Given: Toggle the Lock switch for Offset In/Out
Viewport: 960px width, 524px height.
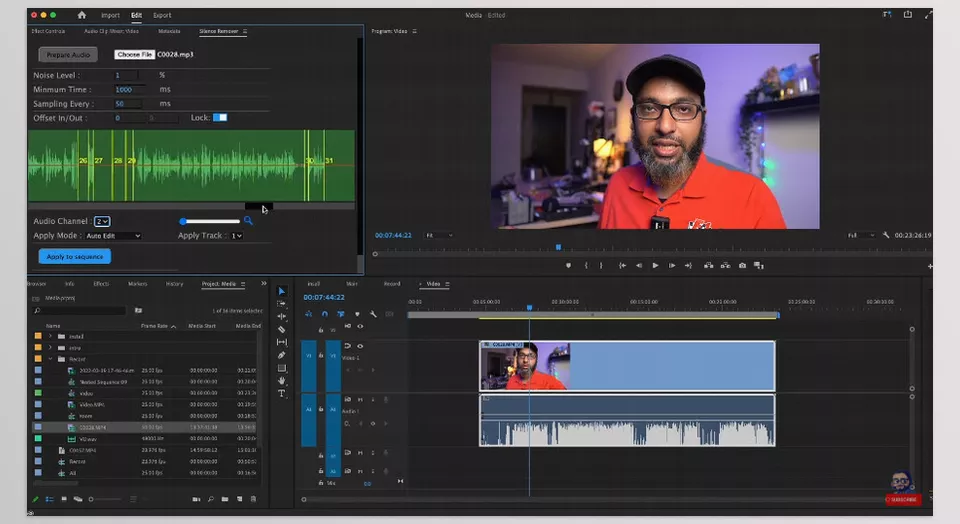Looking at the screenshot, I should click(x=220, y=118).
